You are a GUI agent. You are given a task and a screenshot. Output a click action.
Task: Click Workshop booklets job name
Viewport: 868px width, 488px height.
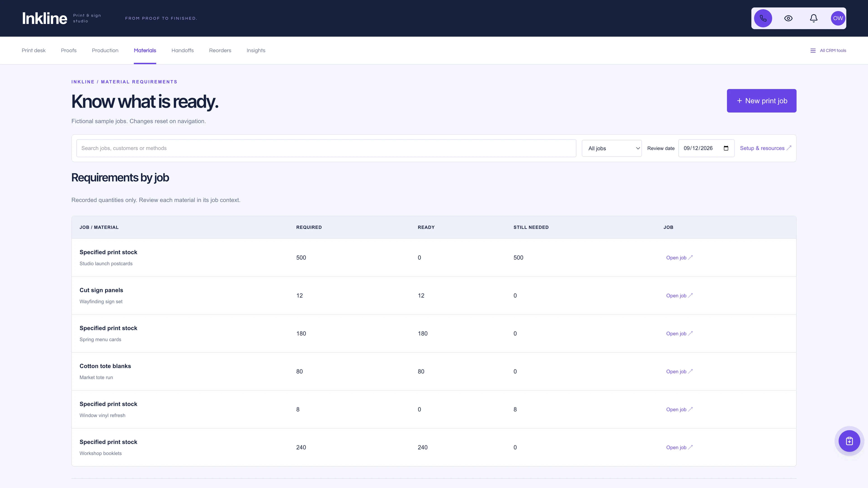click(x=100, y=453)
